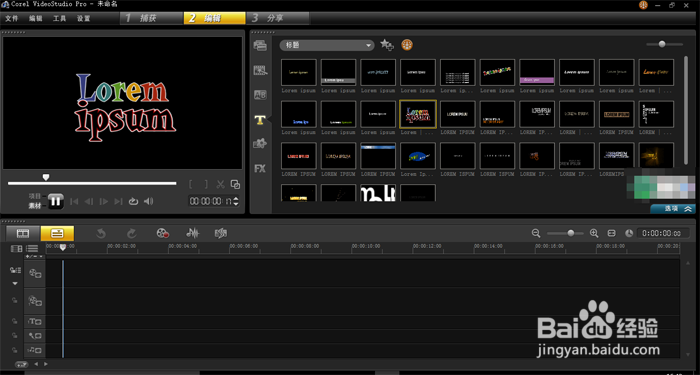Click the timeline zoom slider
The image size is (700, 375).
pyautogui.click(x=571, y=233)
